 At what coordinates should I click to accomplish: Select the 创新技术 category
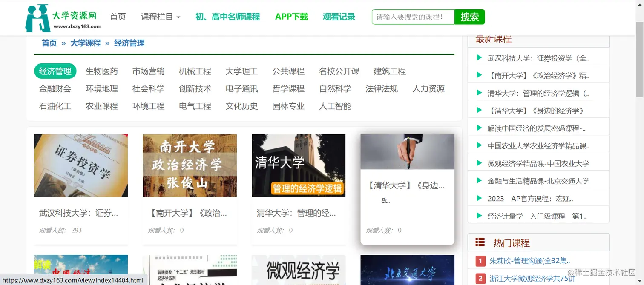pos(195,88)
